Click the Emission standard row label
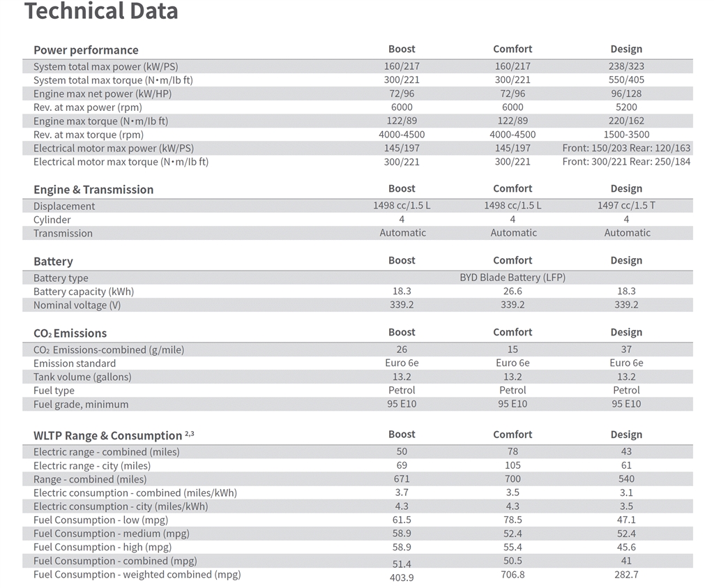This screenshot has height=588, width=714. tap(75, 363)
